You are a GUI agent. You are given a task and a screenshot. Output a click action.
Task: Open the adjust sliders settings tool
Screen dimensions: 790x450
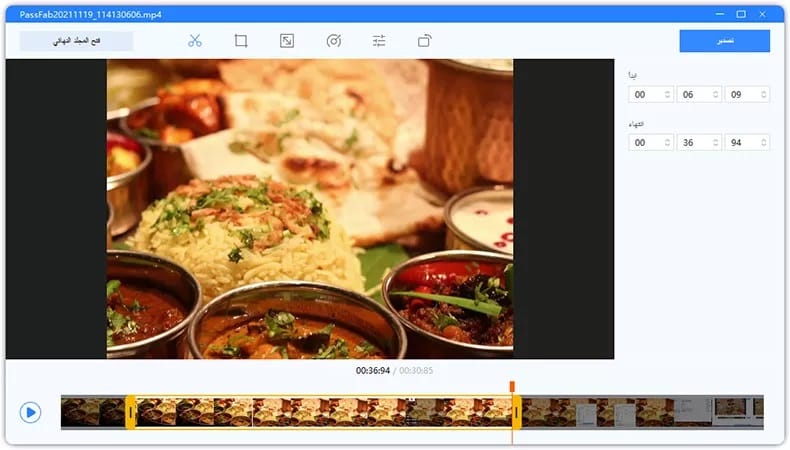(379, 41)
